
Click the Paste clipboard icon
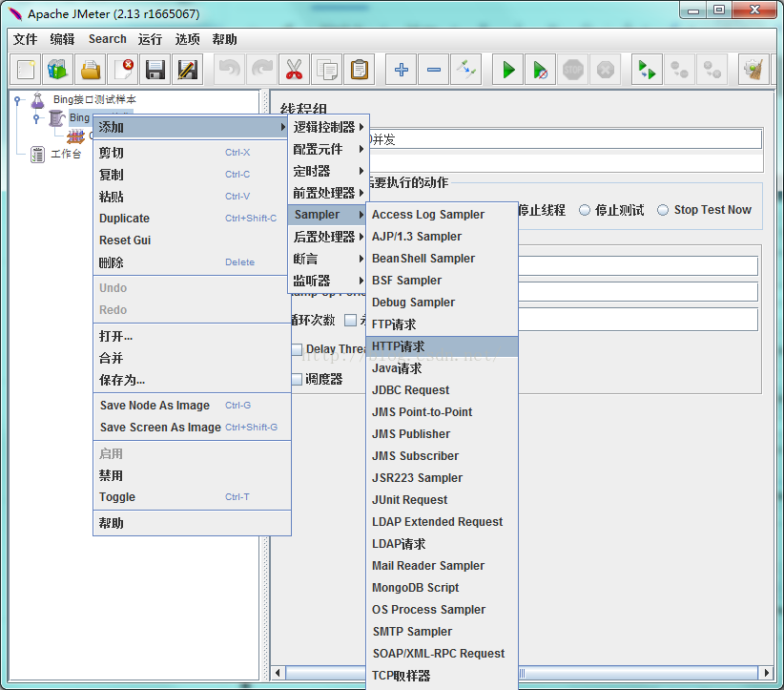click(x=360, y=70)
